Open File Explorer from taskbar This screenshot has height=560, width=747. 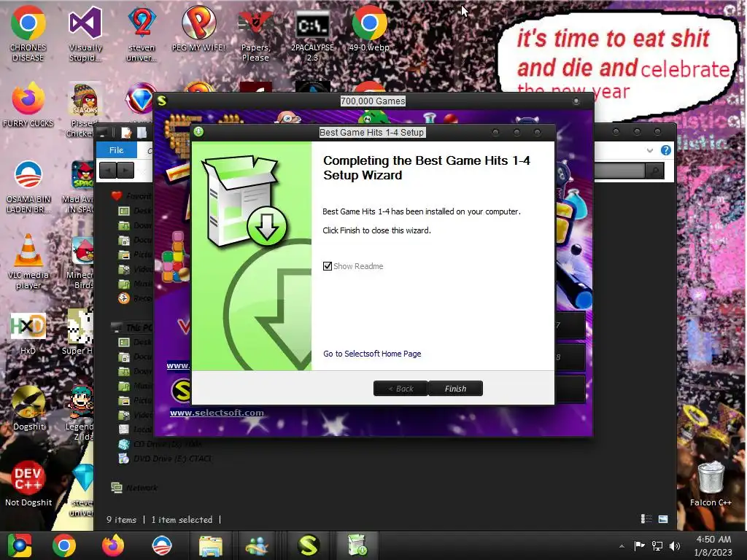211,545
